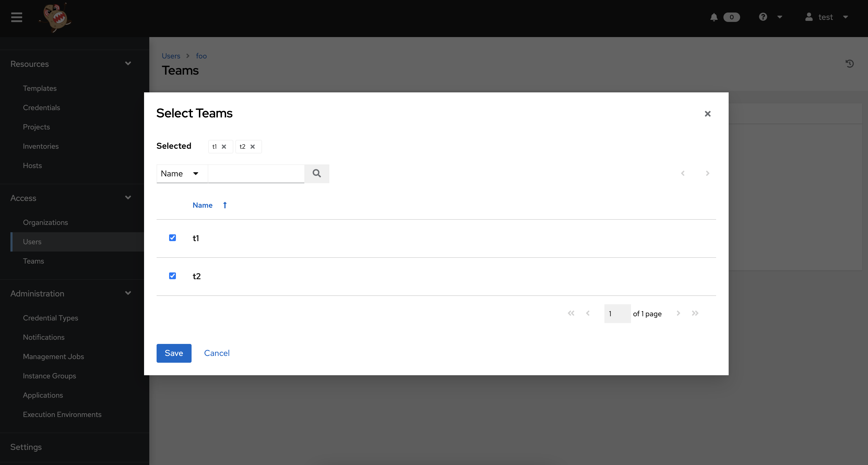
Task: Open Execution Environments in the sidebar
Action: point(62,414)
